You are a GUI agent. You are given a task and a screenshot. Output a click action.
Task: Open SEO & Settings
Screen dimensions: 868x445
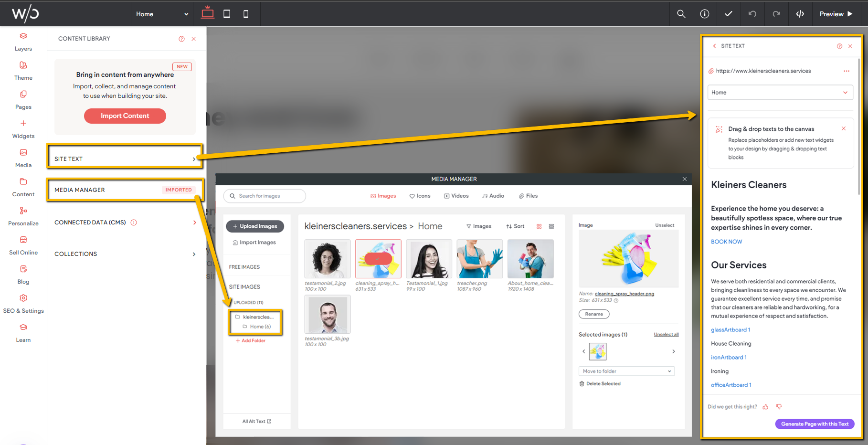coord(23,304)
